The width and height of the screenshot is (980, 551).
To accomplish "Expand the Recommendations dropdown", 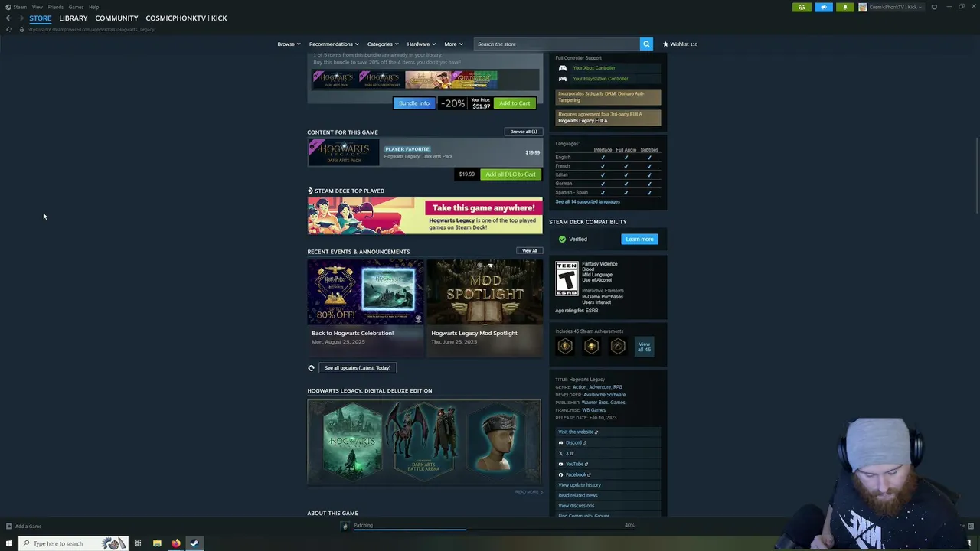I will [334, 44].
